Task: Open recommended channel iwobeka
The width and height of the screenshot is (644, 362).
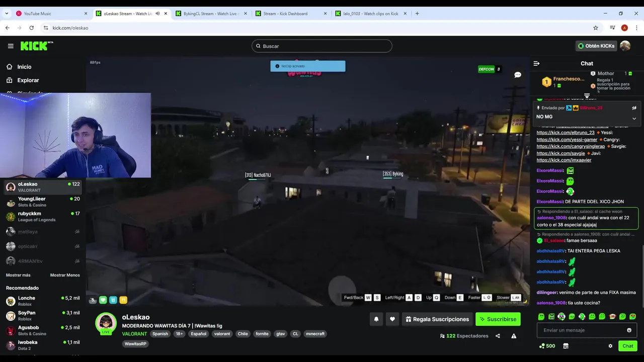Action: click(x=43, y=345)
